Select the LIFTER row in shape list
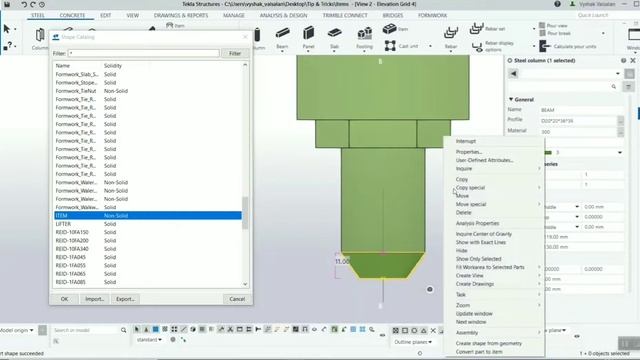640x360 pixels. tap(148, 224)
